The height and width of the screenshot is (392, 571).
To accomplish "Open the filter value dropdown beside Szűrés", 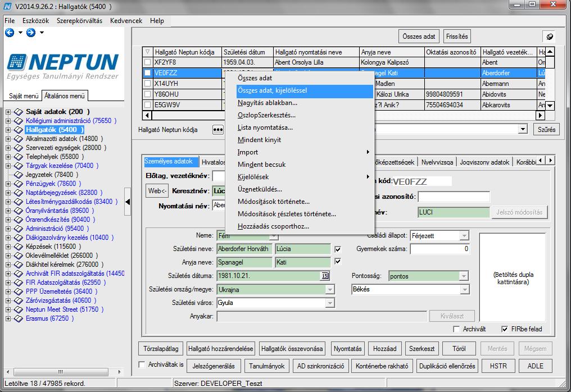I will coord(523,129).
